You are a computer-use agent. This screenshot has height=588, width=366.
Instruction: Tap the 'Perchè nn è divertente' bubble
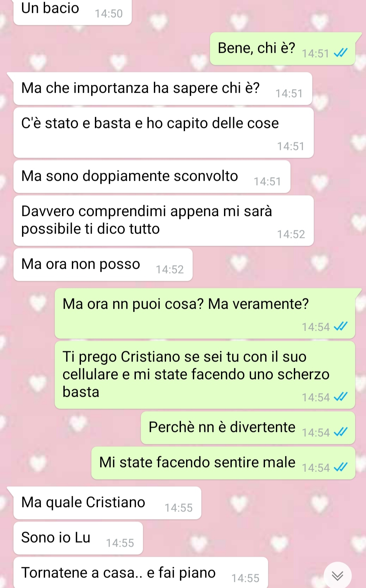(248, 428)
